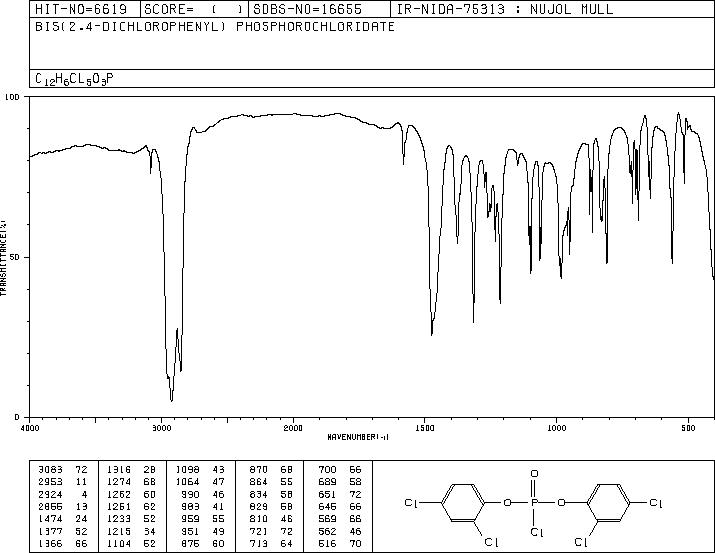The width and height of the screenshot is (715, 553).
Task: Click the Cl attached below phosphorus
Action: click(x=537, y=532)
